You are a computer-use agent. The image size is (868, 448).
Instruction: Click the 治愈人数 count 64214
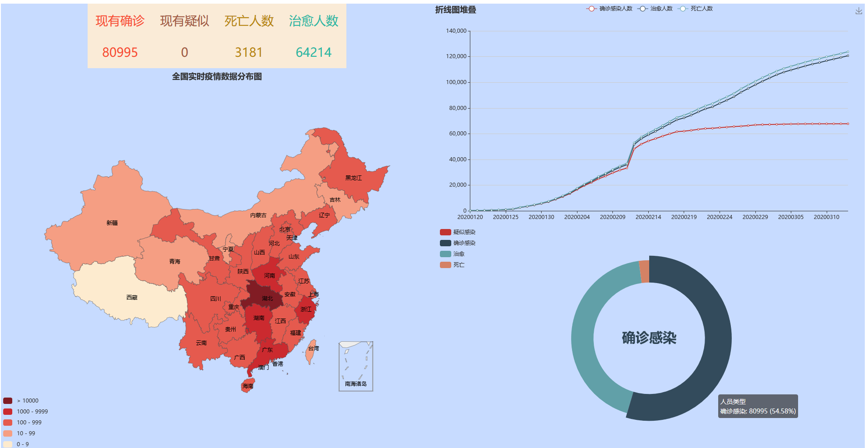pos(313,52)
